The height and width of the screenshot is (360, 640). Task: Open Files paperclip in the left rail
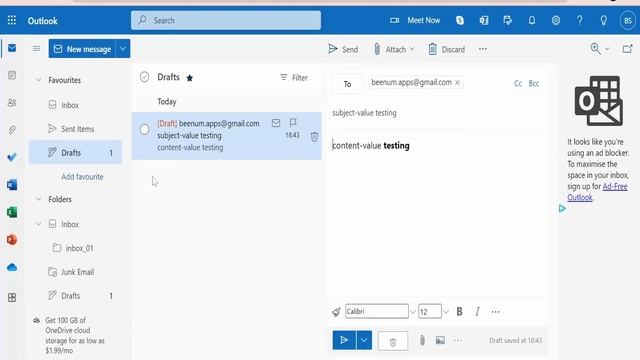tap(12, 130)
